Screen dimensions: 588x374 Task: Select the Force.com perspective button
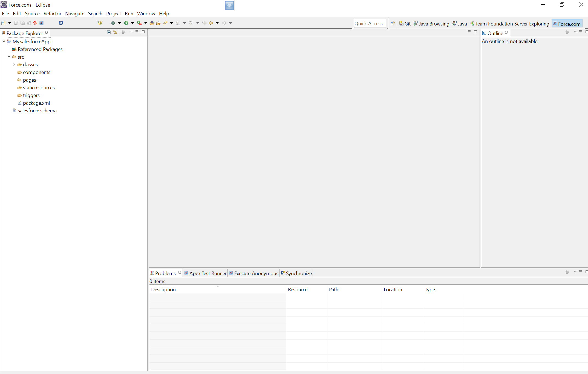point(567,24)
